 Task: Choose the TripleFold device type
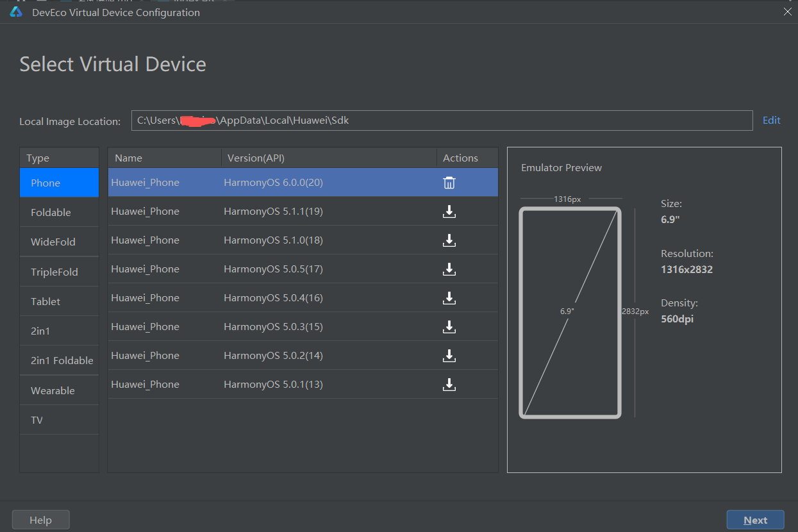pos(54,272)
